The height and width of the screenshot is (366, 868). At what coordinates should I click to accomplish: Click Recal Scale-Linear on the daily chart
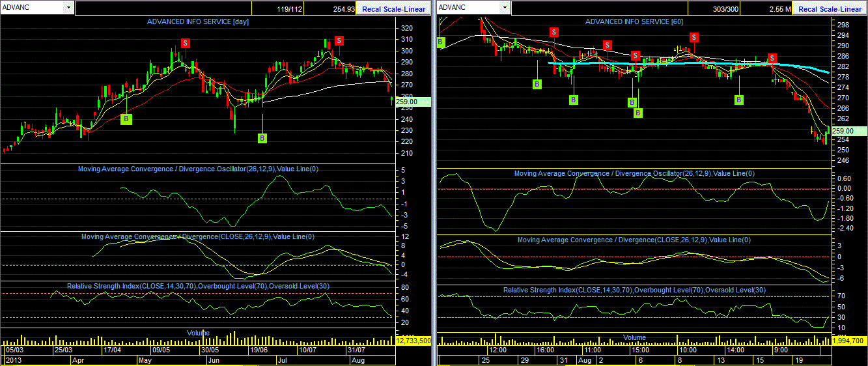tap(393, 9)
